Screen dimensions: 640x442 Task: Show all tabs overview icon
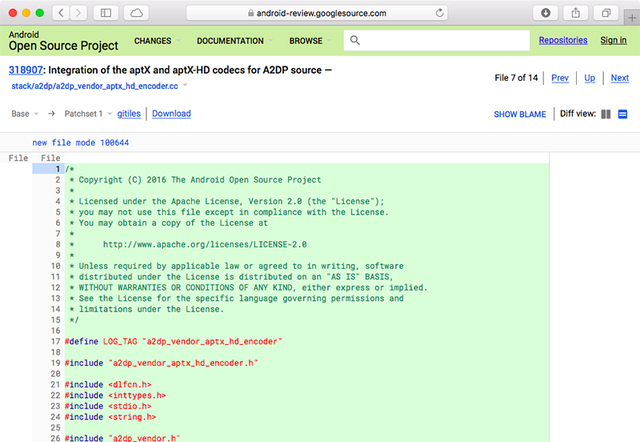point(606,13)
